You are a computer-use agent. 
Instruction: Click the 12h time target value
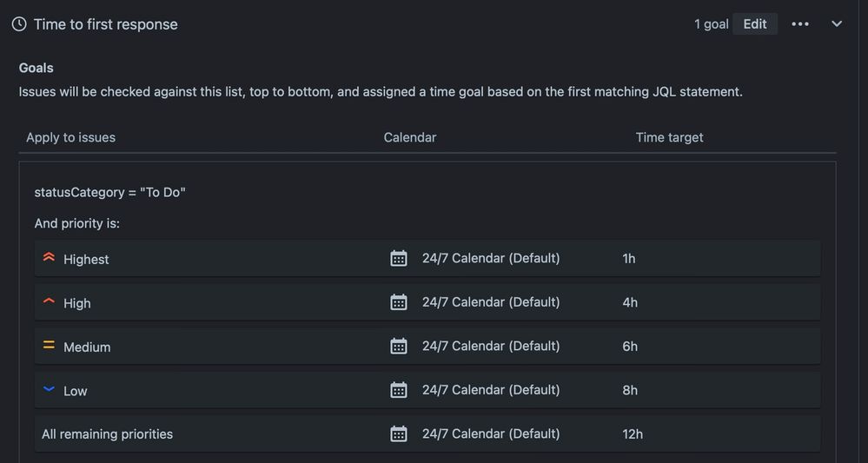click(x=633, y=433)
